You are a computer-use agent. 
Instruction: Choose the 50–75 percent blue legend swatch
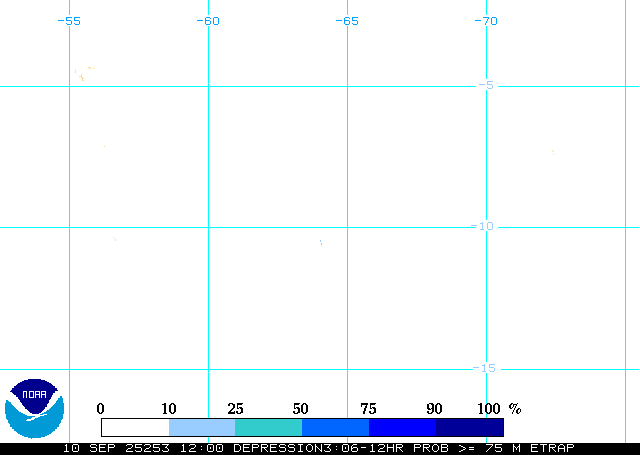click(335, 427)
